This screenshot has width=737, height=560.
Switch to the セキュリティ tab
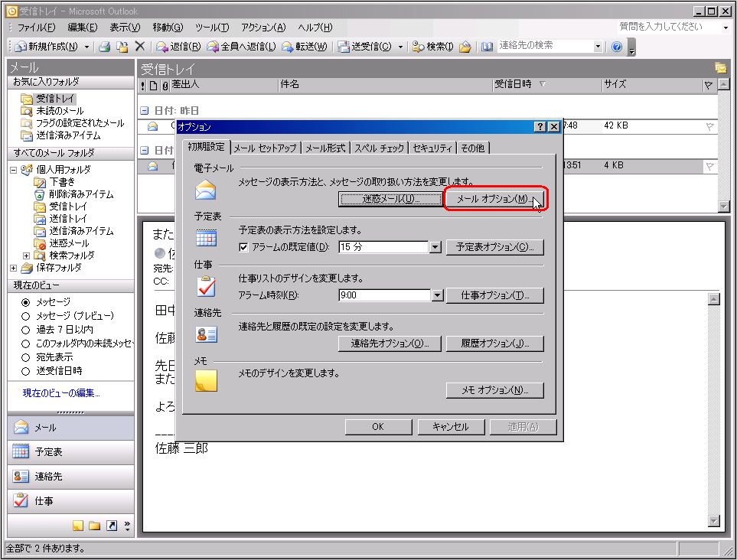tap(432, 148)
